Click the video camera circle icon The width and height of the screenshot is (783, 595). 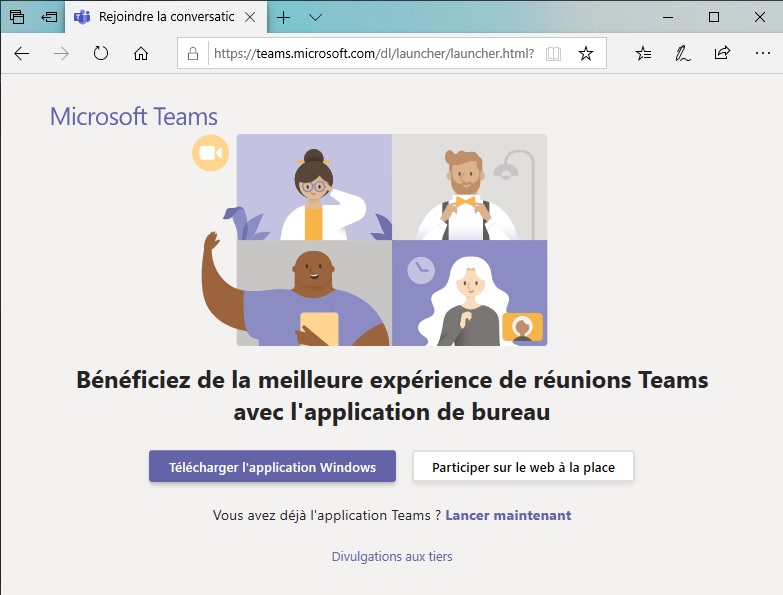pyautogui.click(x=210, y=153)
